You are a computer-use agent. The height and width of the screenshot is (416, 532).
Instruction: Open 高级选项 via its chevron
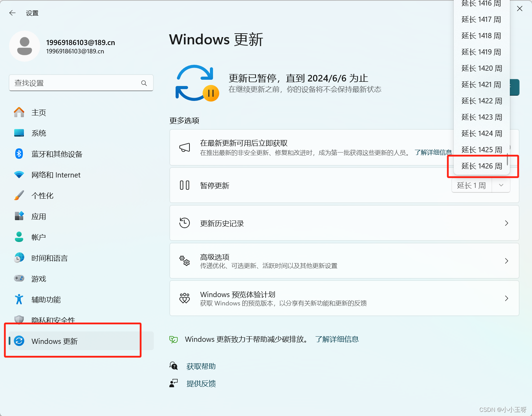coord(507,261)
